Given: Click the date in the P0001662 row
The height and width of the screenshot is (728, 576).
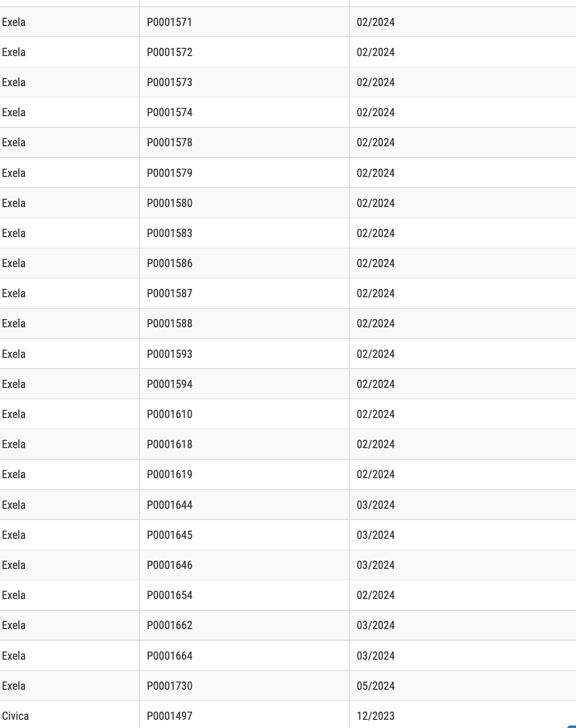Looking at the screenshot, I should (x=463, y=625).
